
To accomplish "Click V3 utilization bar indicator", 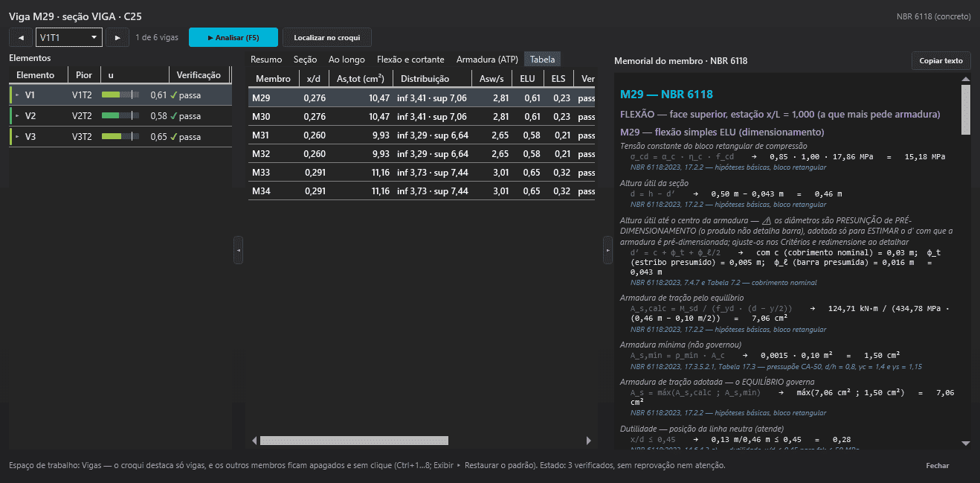I will (120, 137).
